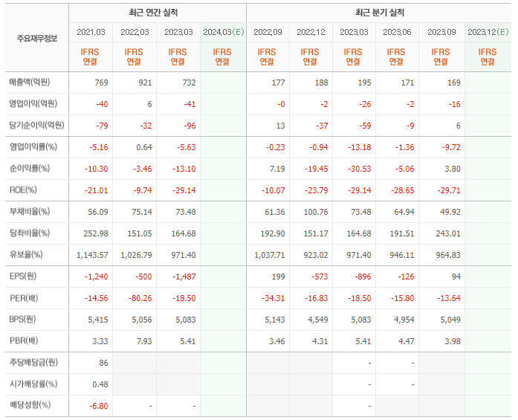
Task: Click the EPS value -1,487
Action: pyautogui.click(x=184, y=277)
